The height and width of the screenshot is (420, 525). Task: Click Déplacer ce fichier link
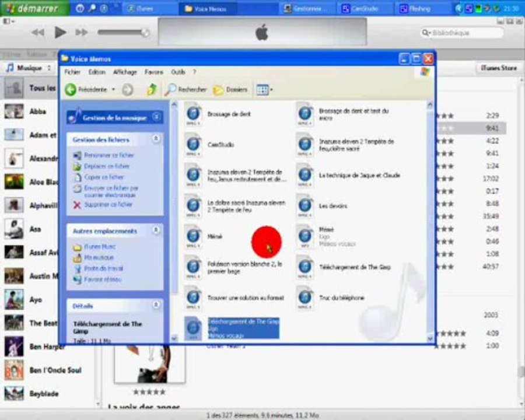(107, 166)
